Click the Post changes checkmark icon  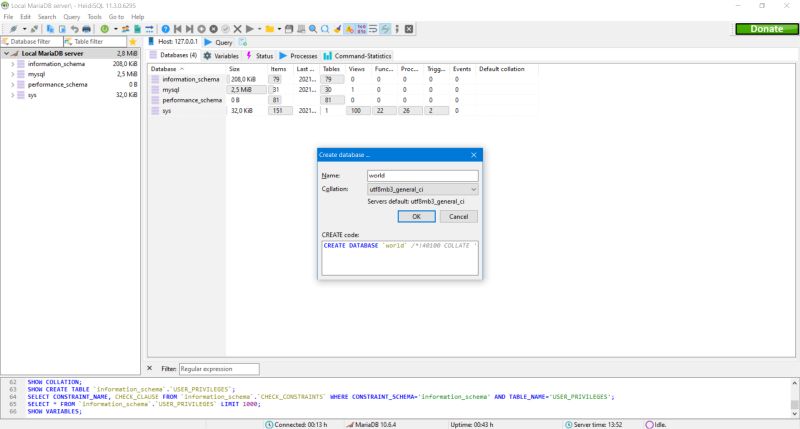click(226, 29)
